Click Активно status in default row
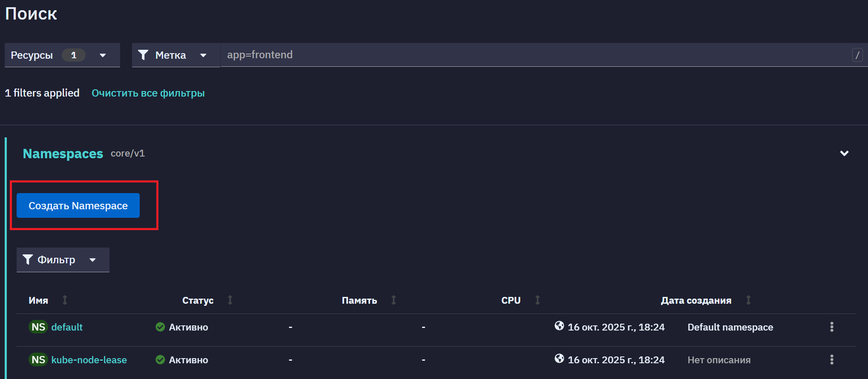868x379 pixels. pyautogui.click(x=188, y=327)
